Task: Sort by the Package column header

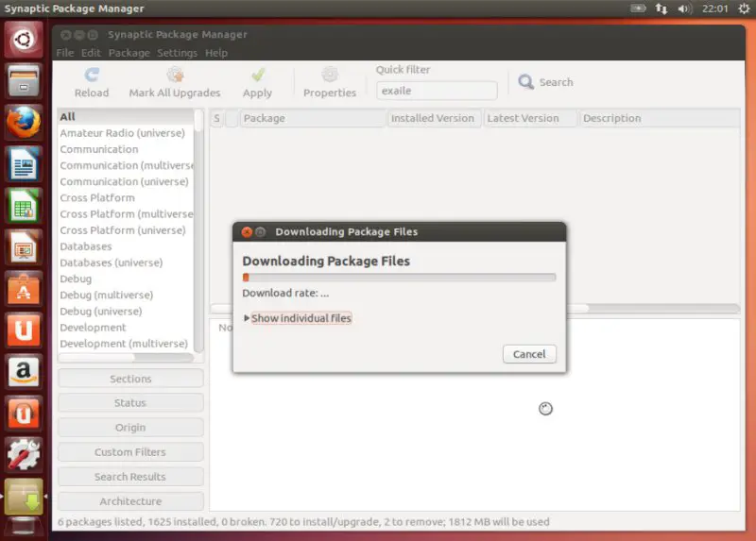Action: click(x=313, y=118)
